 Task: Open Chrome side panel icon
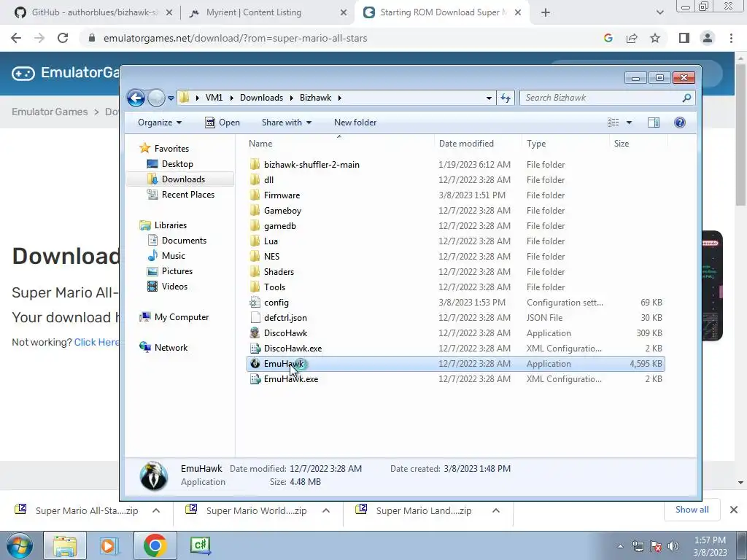(684, 38)
